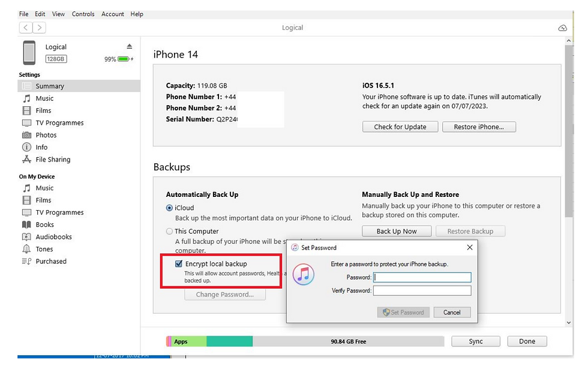The image size is (588, 368).
Task: Click Restore Backup button
Action: click(470, 231)
